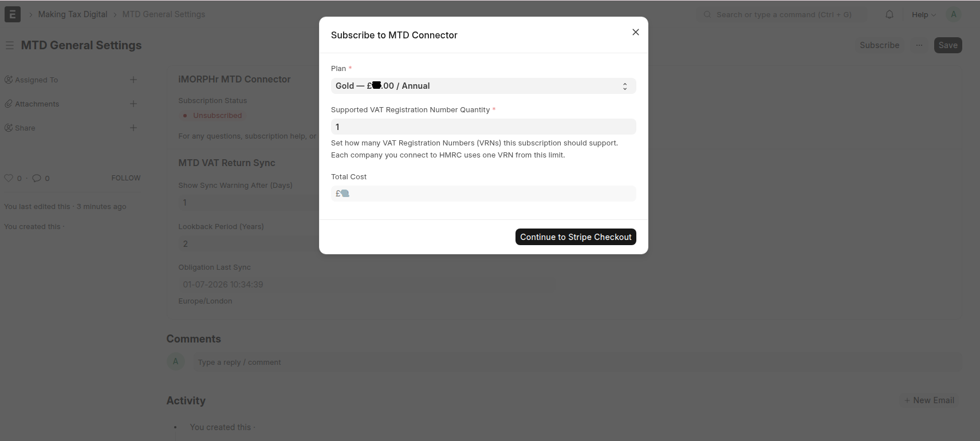Click the Share icon in sidebar

pyautogui.click(x=9, y=128)
